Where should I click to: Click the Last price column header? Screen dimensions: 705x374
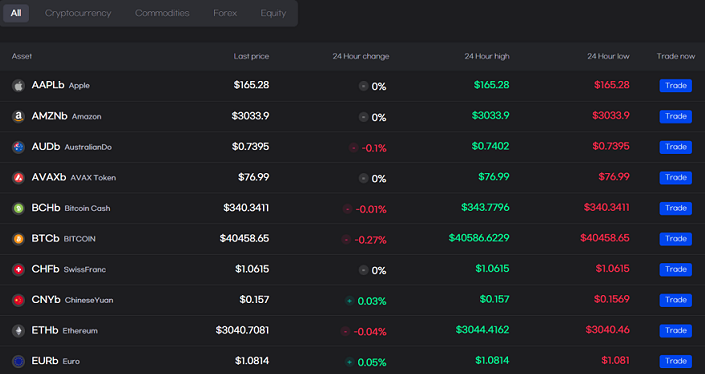click(251, 56)
